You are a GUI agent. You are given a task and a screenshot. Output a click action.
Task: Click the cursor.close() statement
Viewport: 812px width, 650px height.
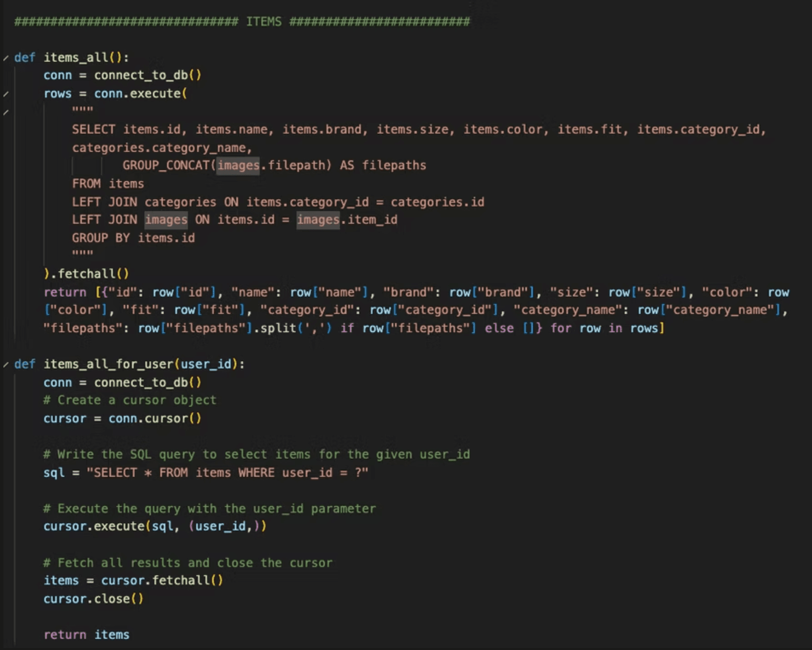pos(93,599)
